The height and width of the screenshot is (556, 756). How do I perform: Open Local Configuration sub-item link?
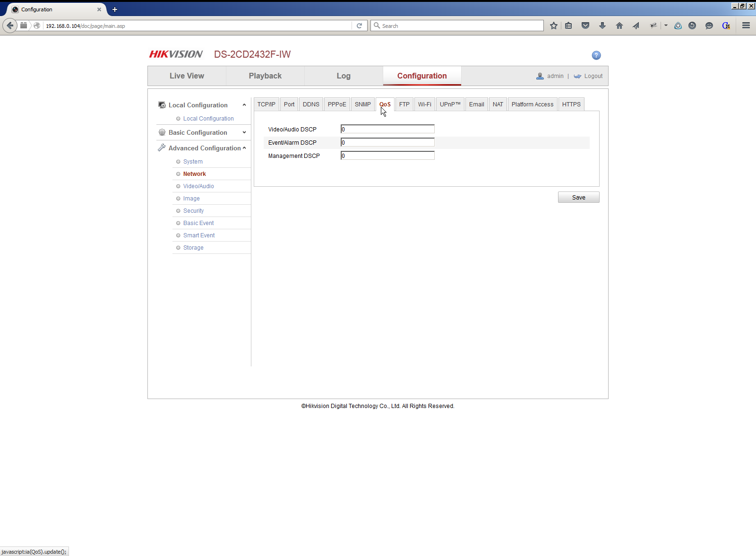pos(208,119)
